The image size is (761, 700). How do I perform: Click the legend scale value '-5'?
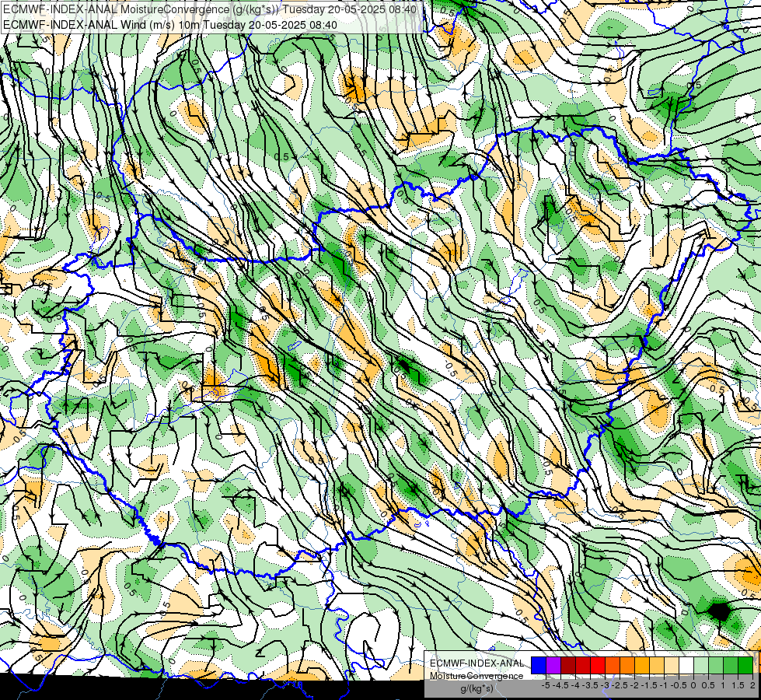(546, 685)
